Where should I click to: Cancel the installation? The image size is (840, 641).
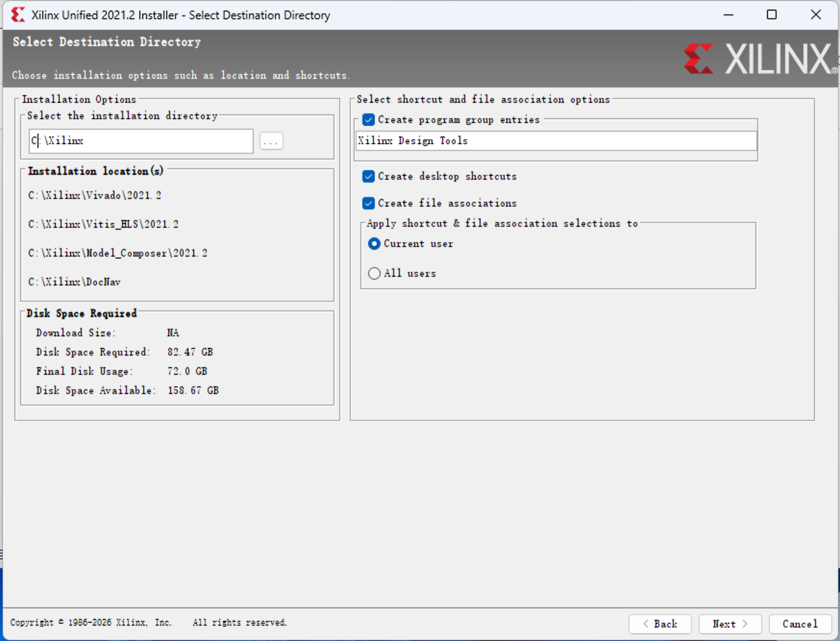800,624
